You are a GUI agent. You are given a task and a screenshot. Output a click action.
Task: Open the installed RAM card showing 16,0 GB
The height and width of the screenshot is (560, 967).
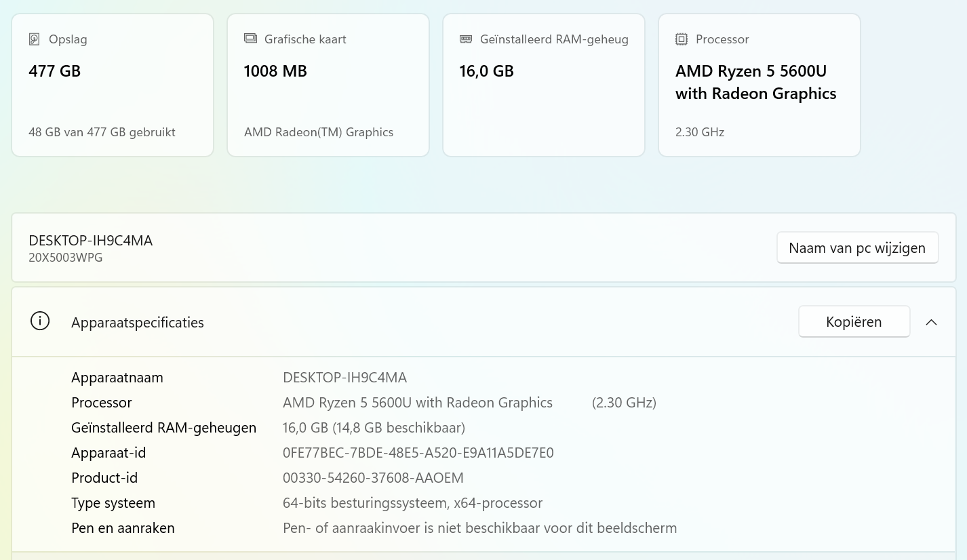[x=544, y=85]
